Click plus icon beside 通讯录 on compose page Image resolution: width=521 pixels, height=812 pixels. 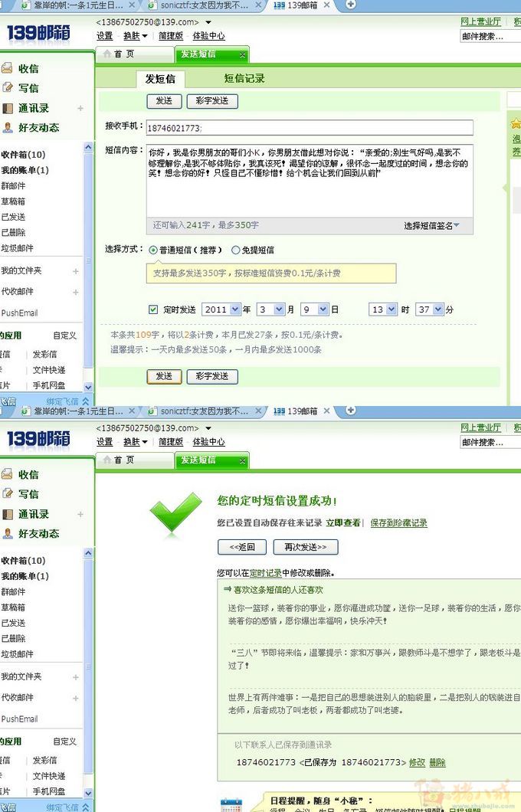click(x=80, y=108)
